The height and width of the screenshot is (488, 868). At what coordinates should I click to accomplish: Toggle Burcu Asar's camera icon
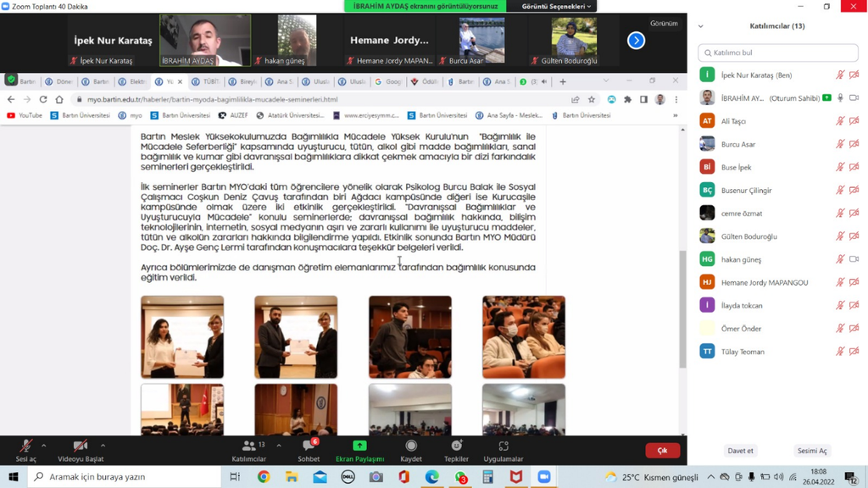[x=853, y=143]
